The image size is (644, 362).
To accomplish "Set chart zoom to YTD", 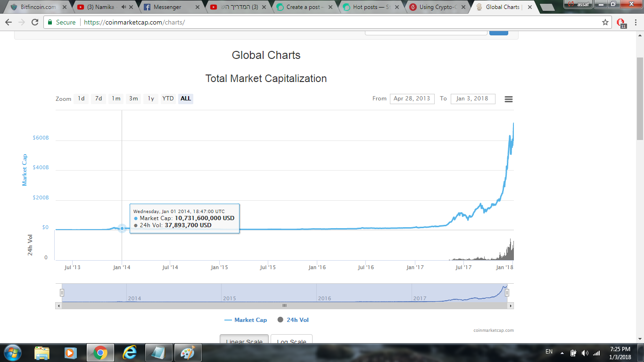I will pyautogui.click(x=168, y=99).
